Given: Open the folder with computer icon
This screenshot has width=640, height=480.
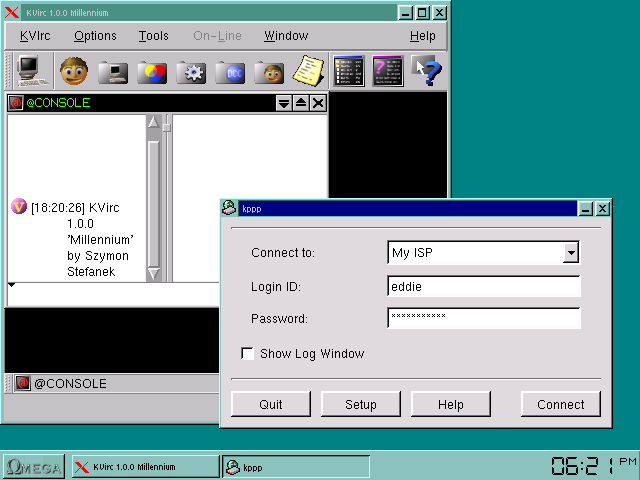Looking at the screenshot, I should point(113,72).
